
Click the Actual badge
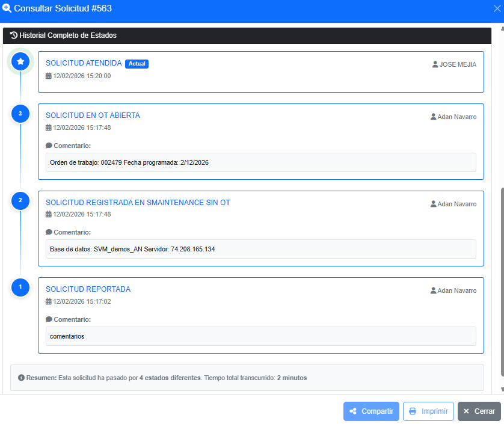pyautogui.click(x=137, y=64)
